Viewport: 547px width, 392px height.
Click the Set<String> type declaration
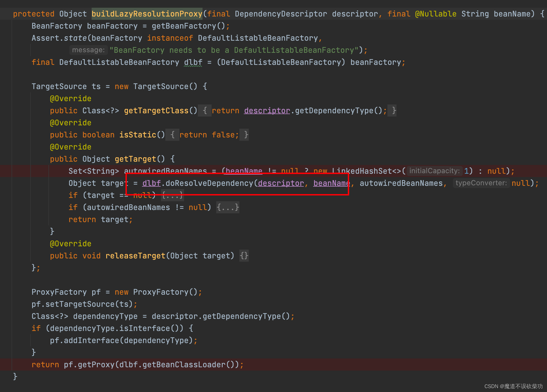[x=94, y=171]
